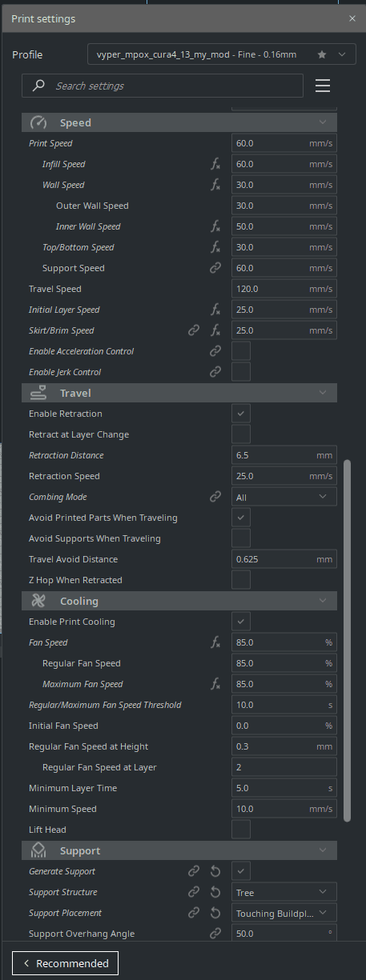
Task: Click the function icon beside Fan Speed
Action: [215, 642]
